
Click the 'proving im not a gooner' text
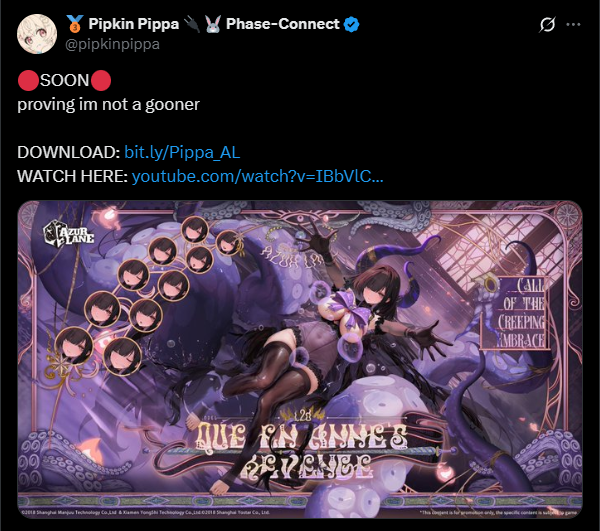click(x=108, y=104)
